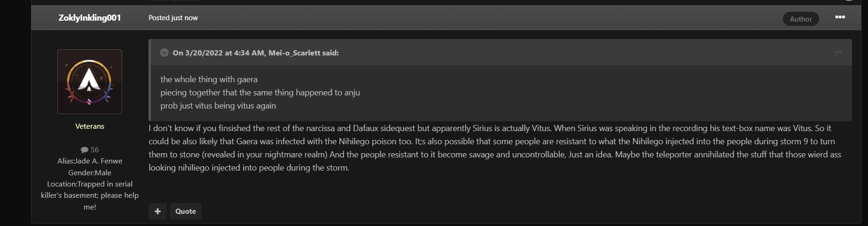Click the speech bubble post count icon
Image resolution: width=868 pixels, height=226 pixels.
click(x=85, y=150)
